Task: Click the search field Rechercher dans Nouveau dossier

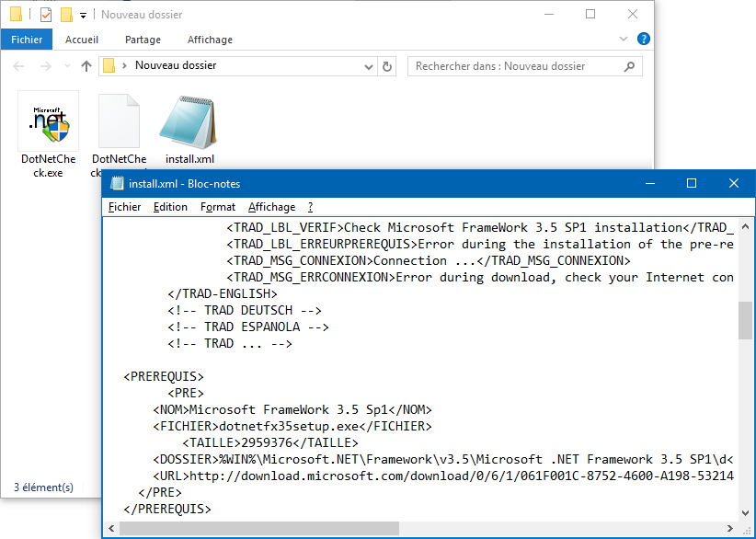Action: [524, 66]
